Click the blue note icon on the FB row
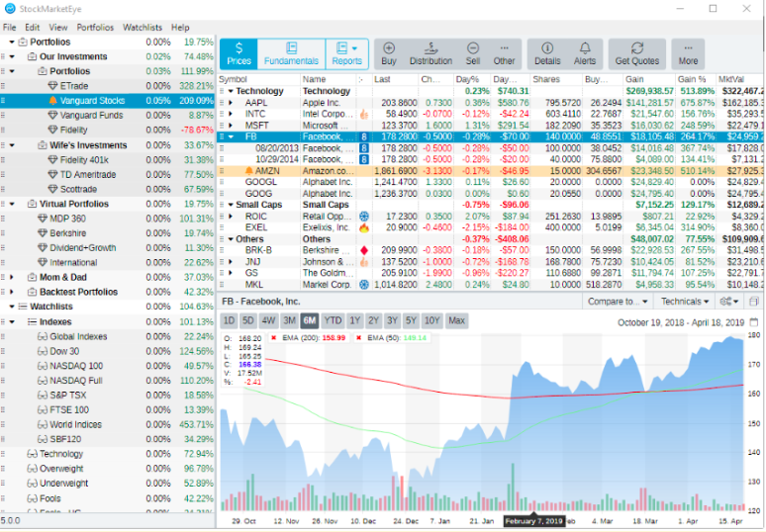This screenshot has width=766, height=532. (x=364, y=137)
